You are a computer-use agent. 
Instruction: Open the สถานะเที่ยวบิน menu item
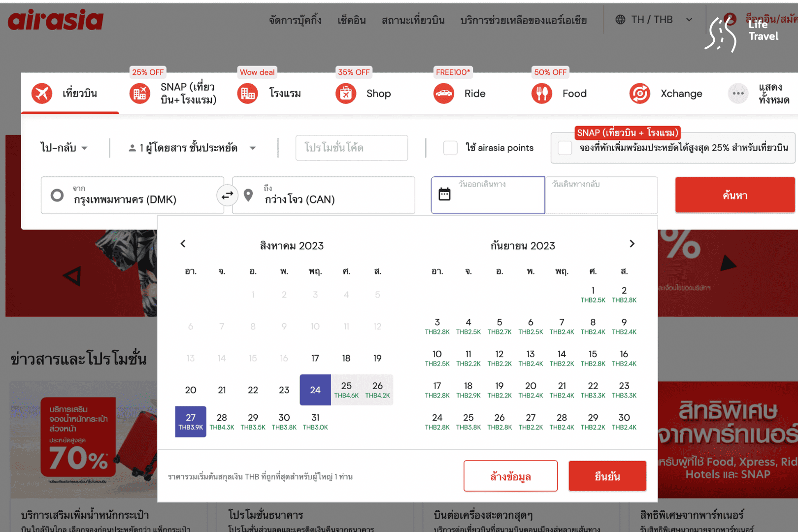pos(413,20)
